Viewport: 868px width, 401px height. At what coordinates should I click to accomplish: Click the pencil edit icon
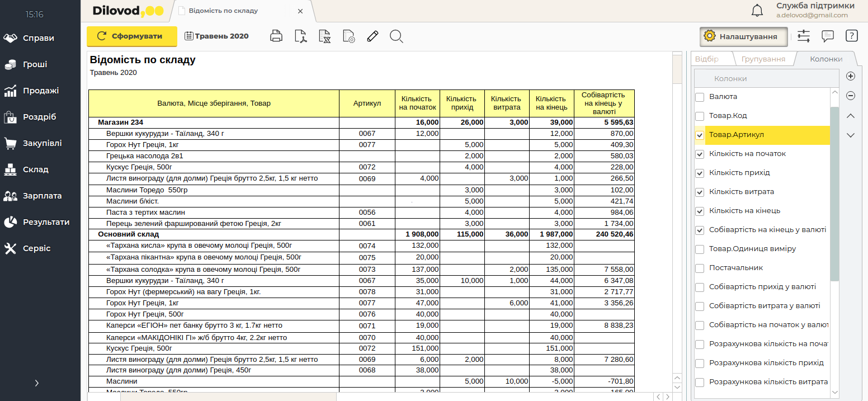372,36
